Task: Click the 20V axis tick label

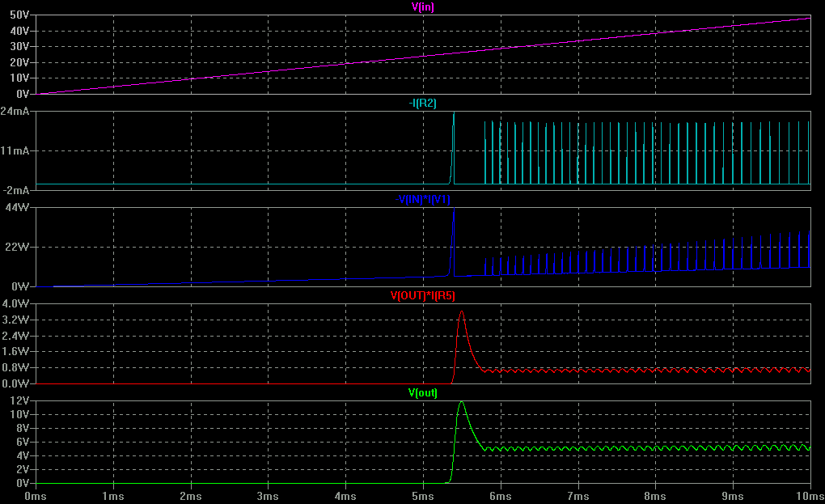Action: coord(19,62)
